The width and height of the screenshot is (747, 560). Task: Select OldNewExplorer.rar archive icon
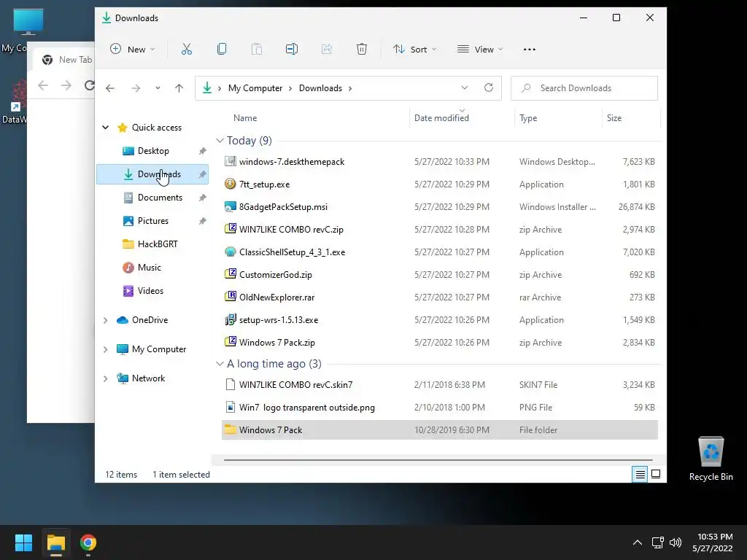230,297
